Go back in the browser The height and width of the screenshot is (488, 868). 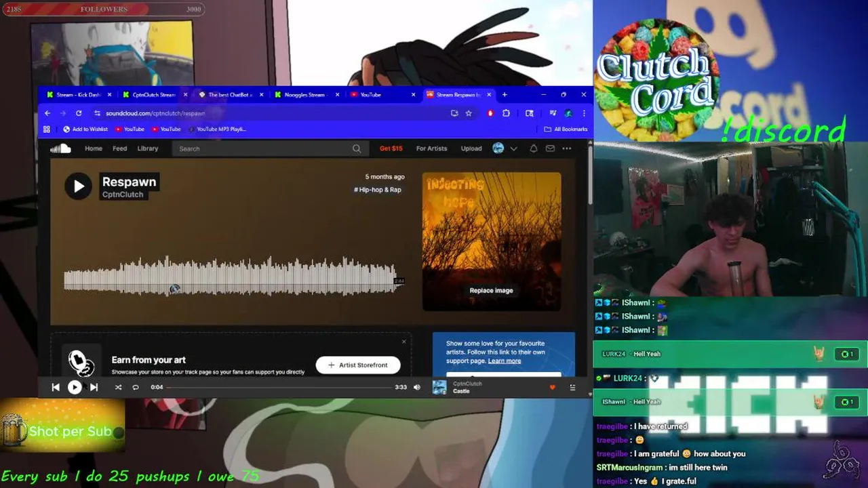coord(47,113)
